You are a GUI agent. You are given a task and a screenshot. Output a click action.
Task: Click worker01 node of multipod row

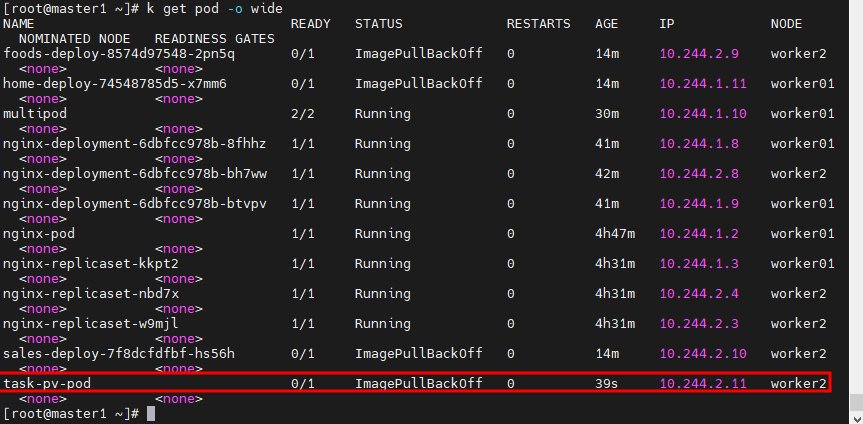tap(802, 114)
